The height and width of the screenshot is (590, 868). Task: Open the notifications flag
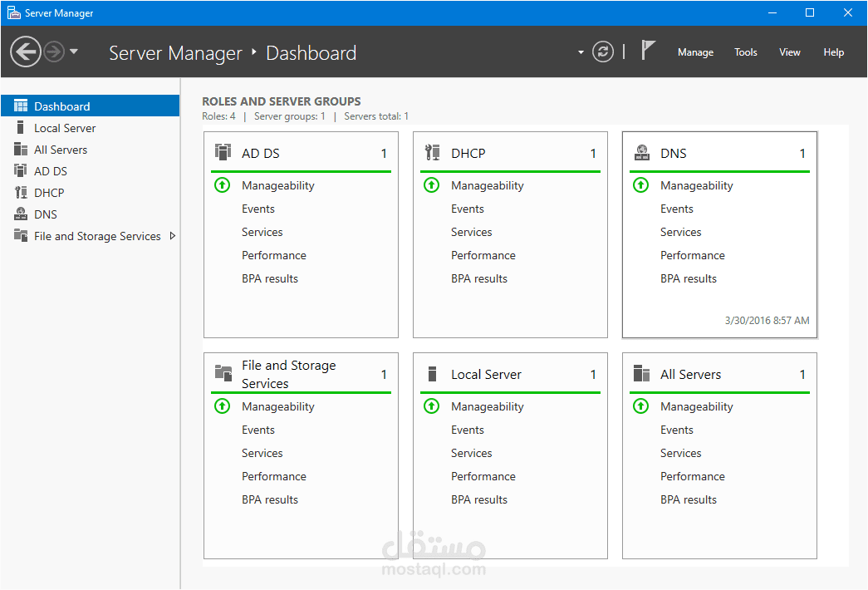tap(648, 51)
